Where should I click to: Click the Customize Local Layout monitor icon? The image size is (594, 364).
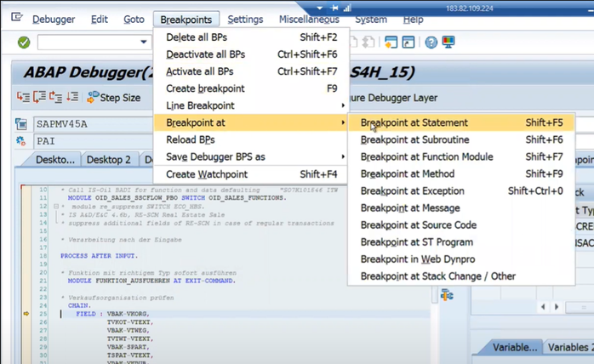tap(448, 42)
